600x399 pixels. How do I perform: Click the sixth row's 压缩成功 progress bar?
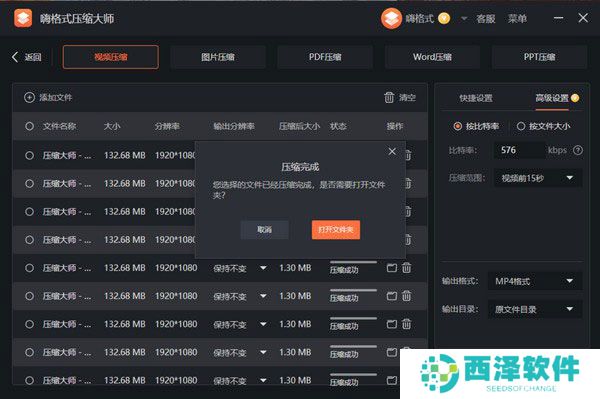353,290
